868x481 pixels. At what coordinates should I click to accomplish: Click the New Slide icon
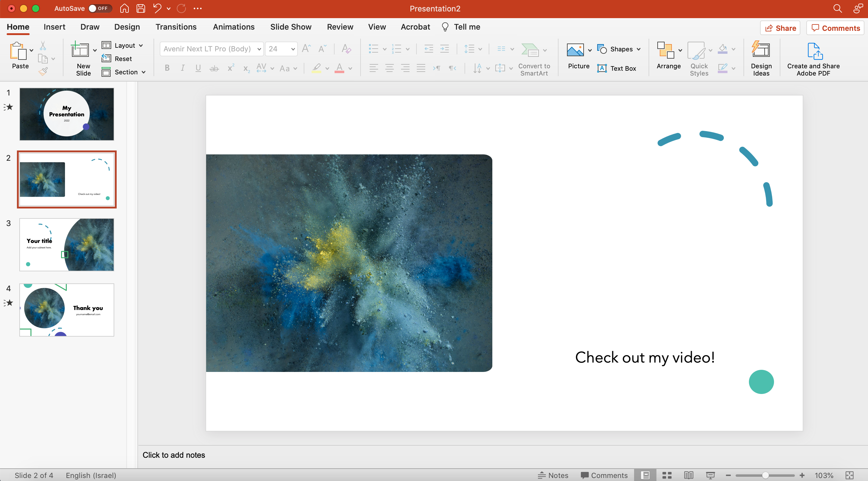[80, 50]
